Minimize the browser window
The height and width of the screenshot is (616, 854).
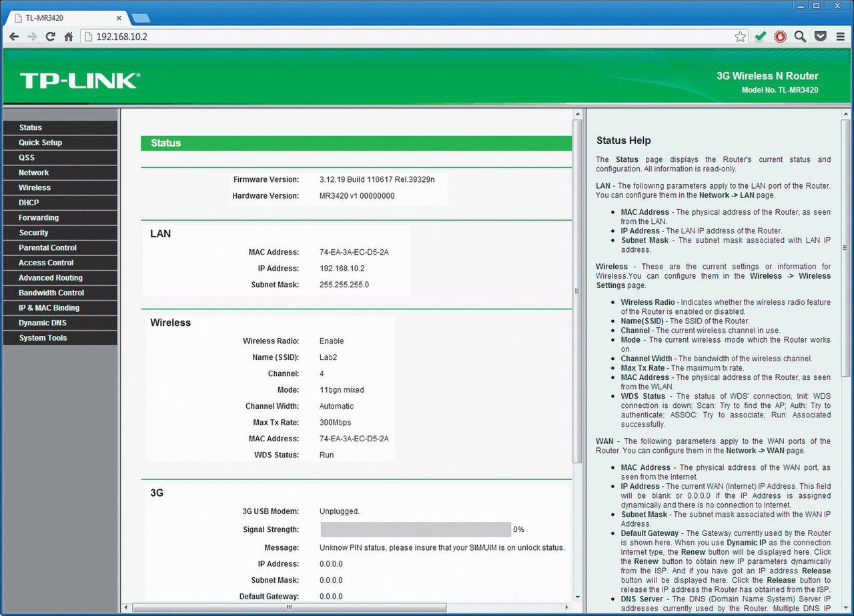pos(801,5)
